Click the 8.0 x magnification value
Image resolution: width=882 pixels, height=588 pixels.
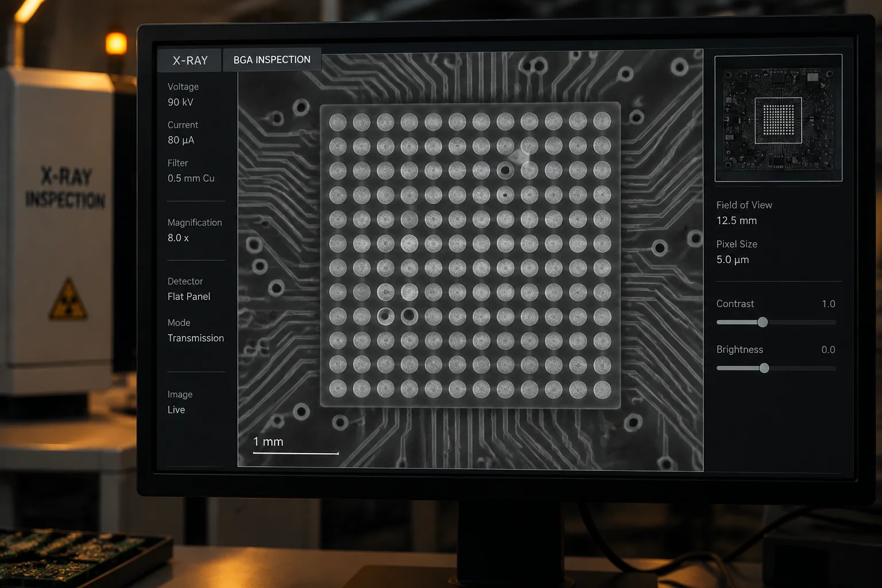coord(178,238)
